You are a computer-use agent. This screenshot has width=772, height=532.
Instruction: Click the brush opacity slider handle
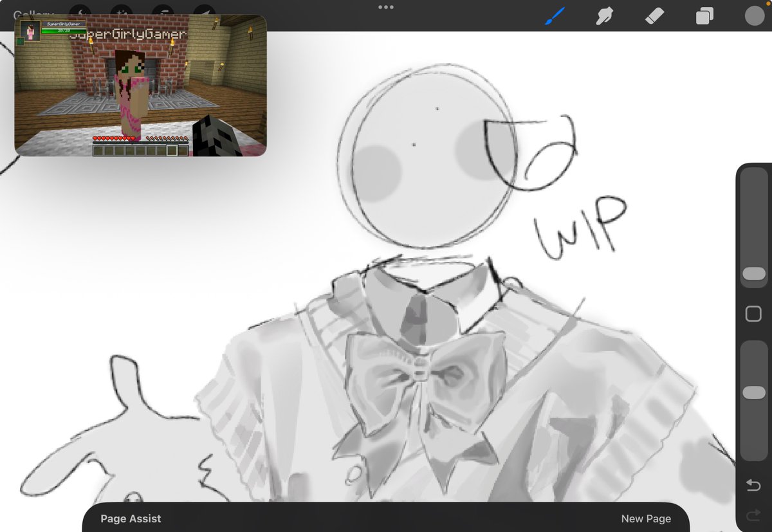click(x=754, y=392)
